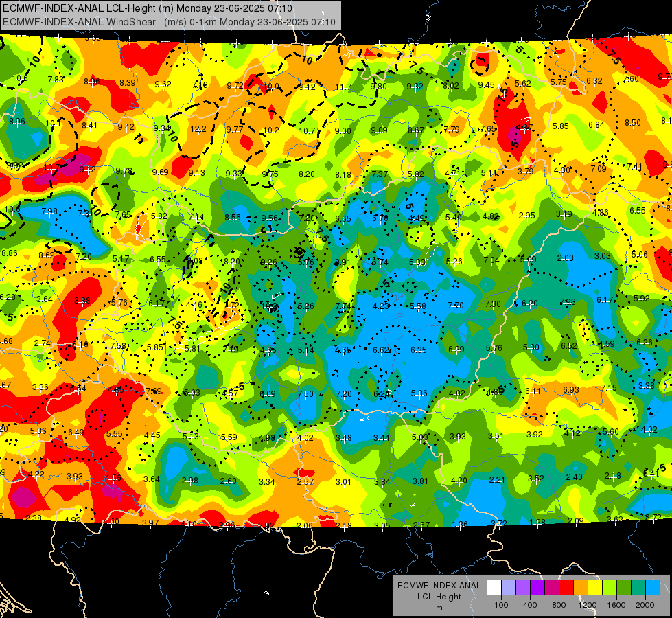Click the map value 3.19
Image resolution: width=672 pixels, height=618 pixels.
coord(564,214)
